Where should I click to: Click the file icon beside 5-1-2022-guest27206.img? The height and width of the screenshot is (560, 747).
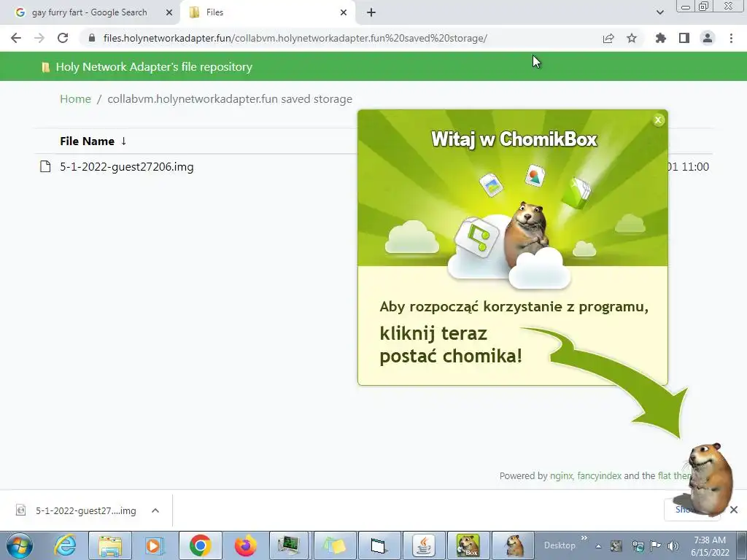(x=45, y=166)
